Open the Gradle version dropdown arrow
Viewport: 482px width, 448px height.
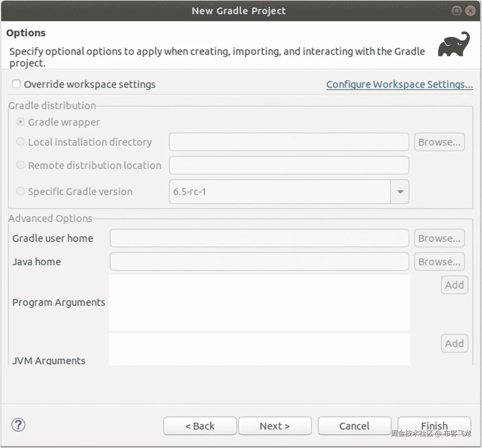400,192
